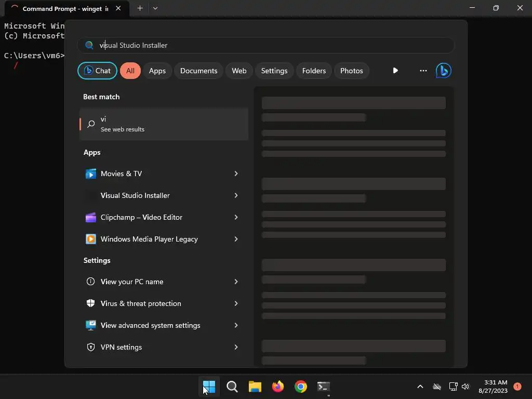
Task: Switch to the Web filter tab
Action: (239, 71)
